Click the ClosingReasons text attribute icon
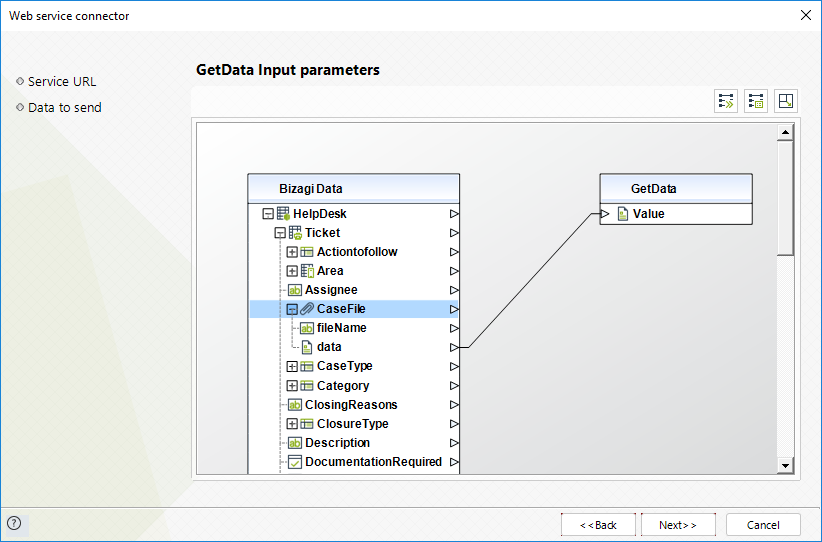The height and width of the screenshot is (542, 822). tap(295, 405)
